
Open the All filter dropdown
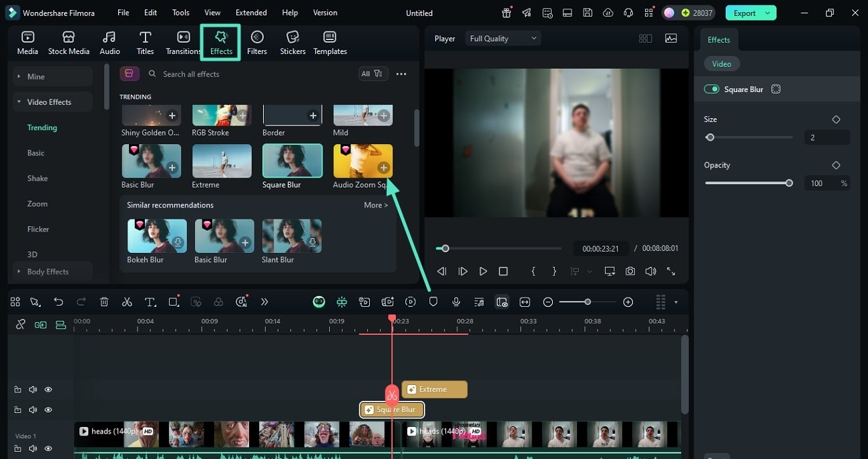(x=373, y=74)
